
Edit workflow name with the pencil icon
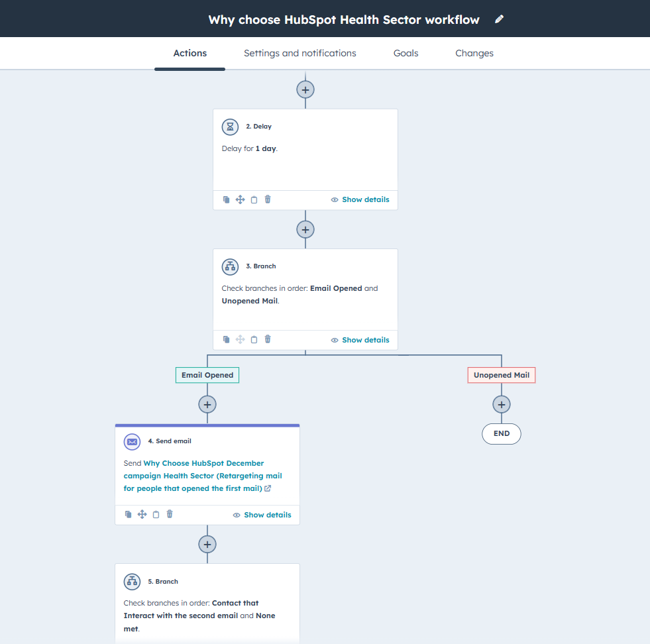pyautogui.click(x=499, y=19)
